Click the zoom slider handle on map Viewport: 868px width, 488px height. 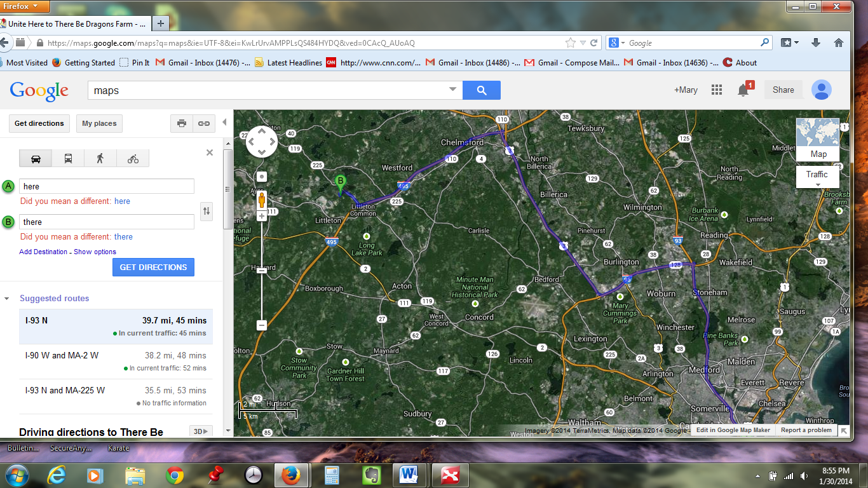(262, 271)
